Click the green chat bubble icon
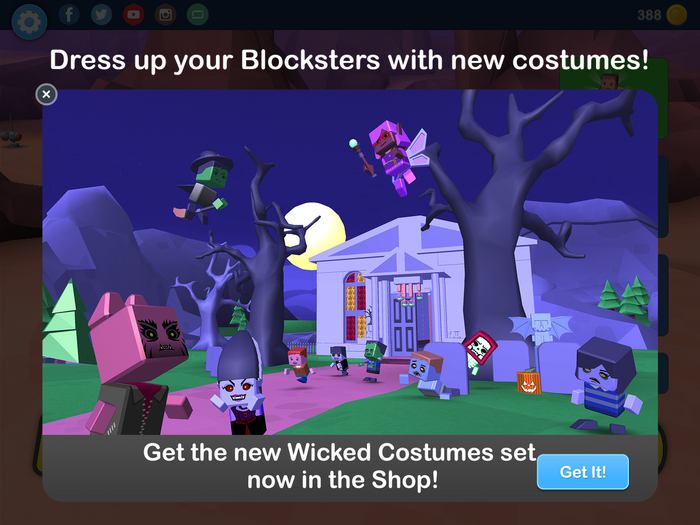 198,14
